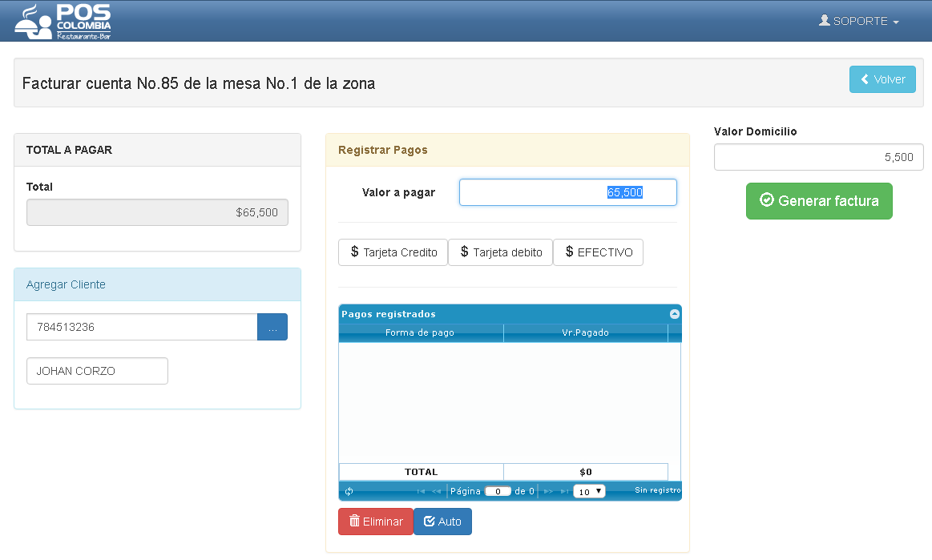932x560 pixels.
Task: Open the rows-per-page dropdown showing 10
Action: point(589,491)
